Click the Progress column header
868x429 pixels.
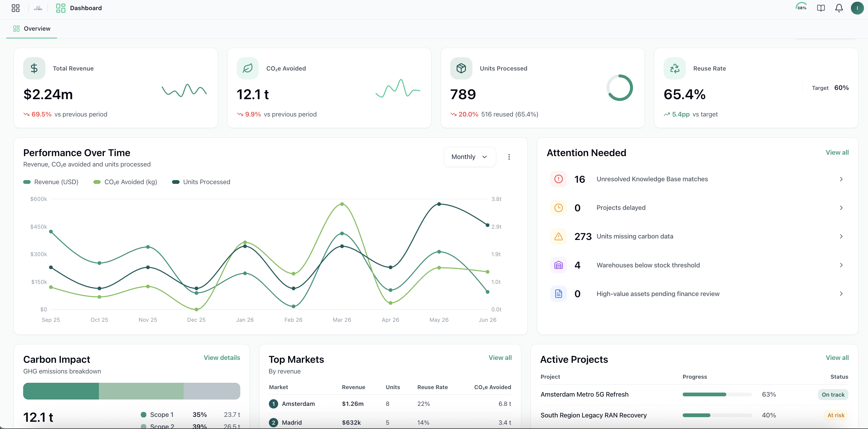[695, 377]
